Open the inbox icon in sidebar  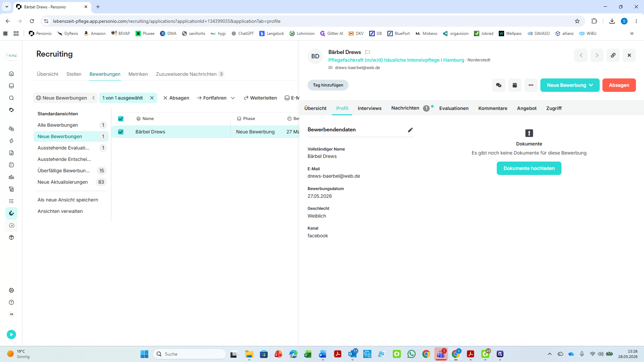(11, 86)
